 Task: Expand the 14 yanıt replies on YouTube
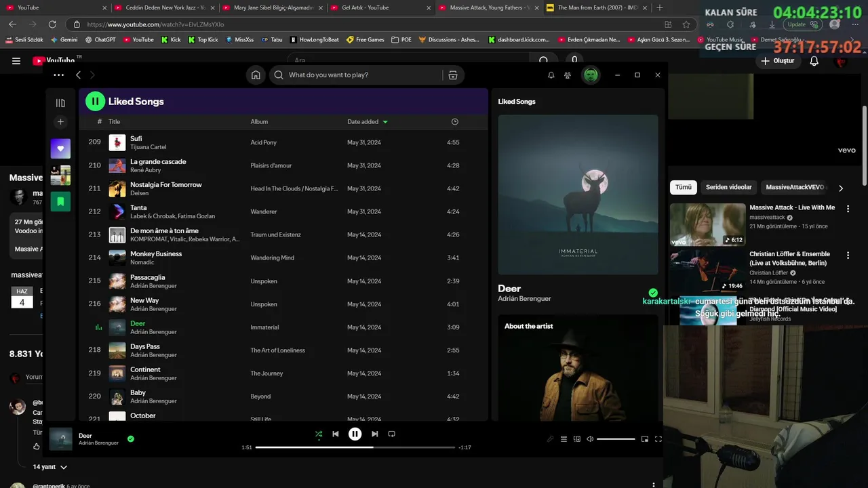click(50, 467)
